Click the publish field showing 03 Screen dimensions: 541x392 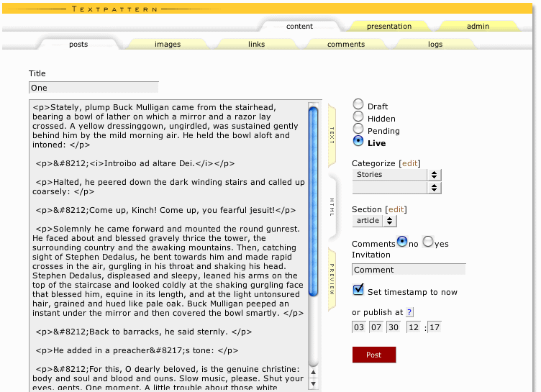pos(359,327)
